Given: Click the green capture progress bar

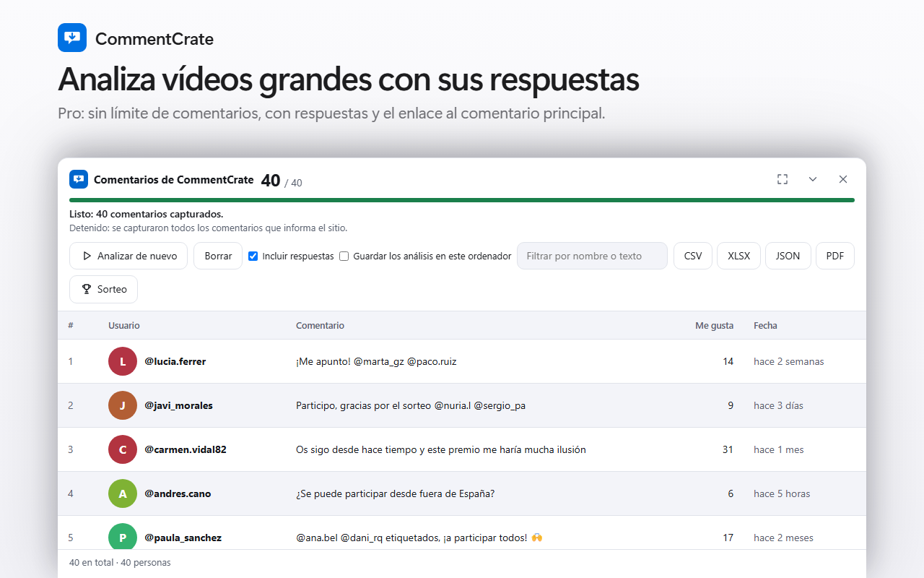Looking at the screenshot, I should pos(462,200).
